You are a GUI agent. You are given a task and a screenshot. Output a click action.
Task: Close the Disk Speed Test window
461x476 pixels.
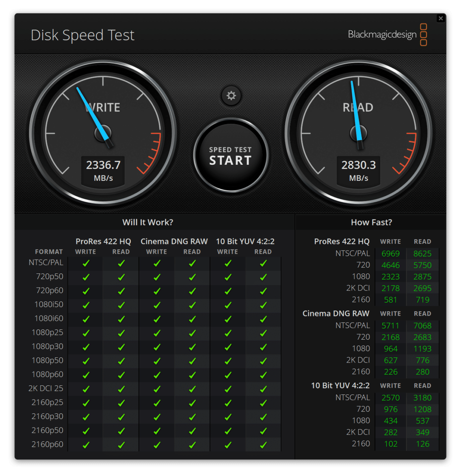[x=441, y=18]
